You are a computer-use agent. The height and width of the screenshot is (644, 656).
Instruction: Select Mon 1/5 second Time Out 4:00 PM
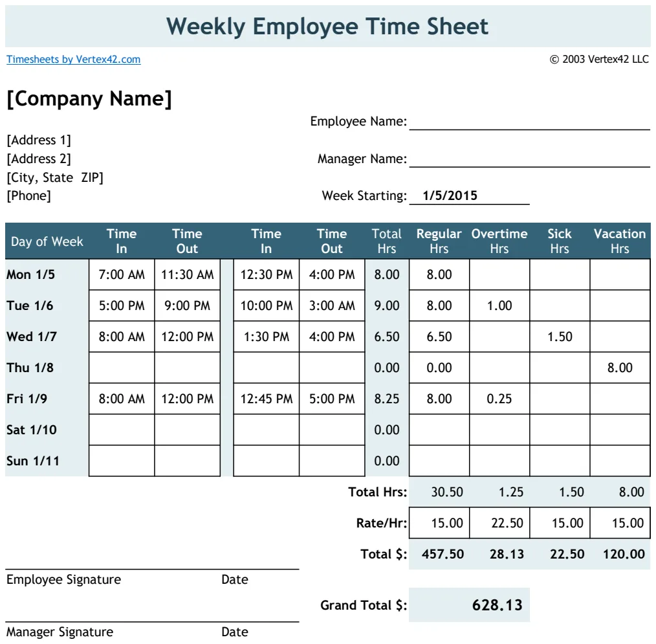tap(332, 274)
